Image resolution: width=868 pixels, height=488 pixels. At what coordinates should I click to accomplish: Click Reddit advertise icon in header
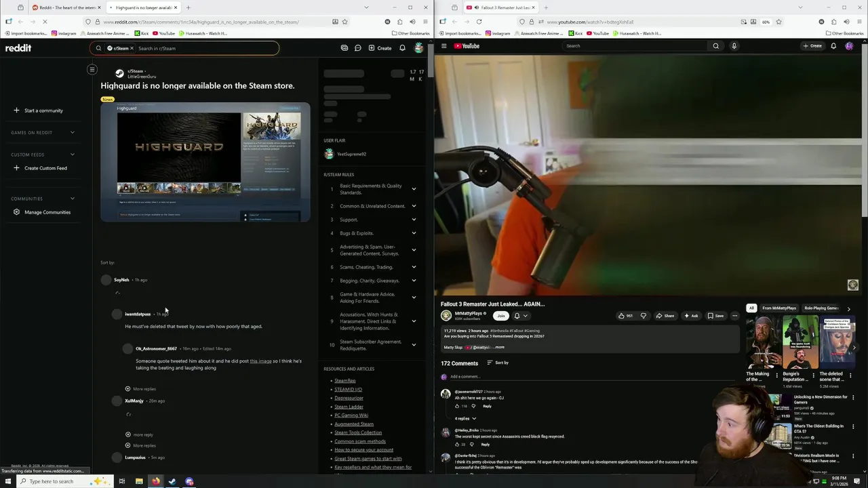tap(344, 48)
